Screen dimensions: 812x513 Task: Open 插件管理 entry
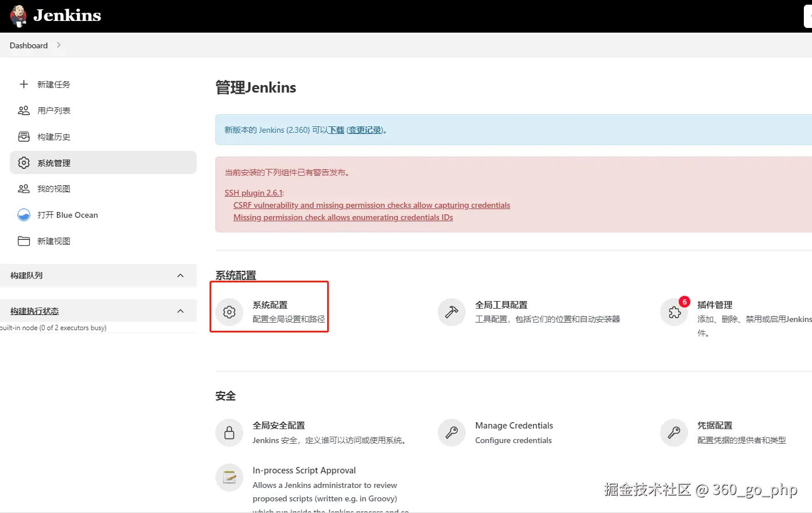pos(715,305)
